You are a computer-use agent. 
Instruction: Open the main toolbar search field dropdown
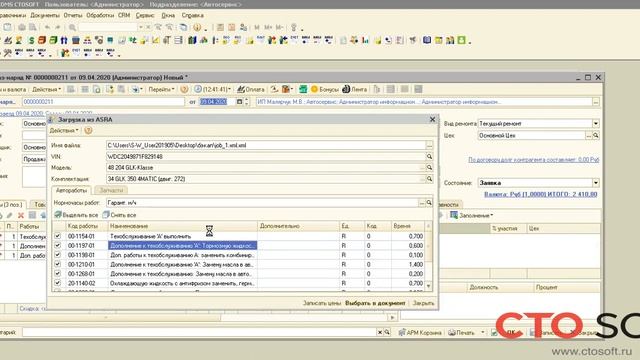[x=140, y=27]
